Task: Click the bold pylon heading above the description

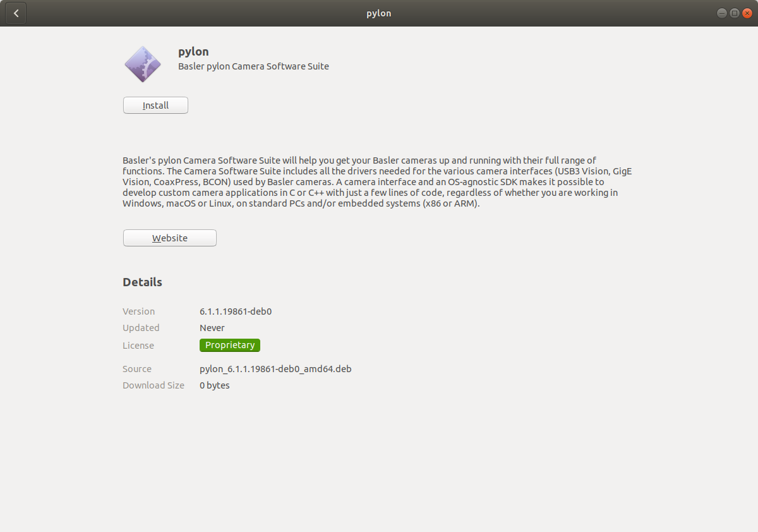Action: pos(193,51)
